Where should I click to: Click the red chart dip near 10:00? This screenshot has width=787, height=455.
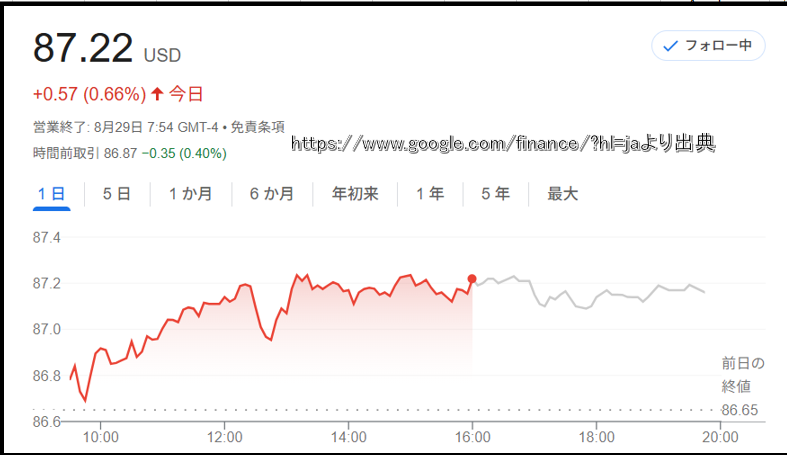tap(85, 400)
